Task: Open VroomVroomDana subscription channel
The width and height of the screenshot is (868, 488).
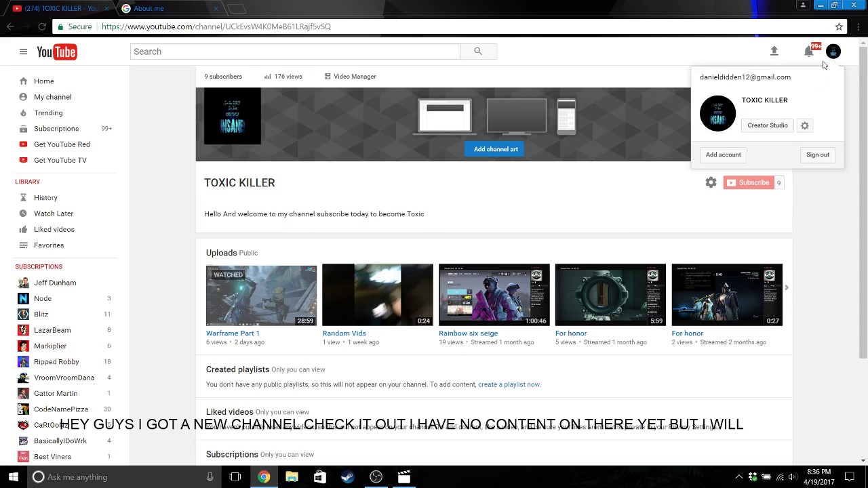Action: tap(64, 378)
